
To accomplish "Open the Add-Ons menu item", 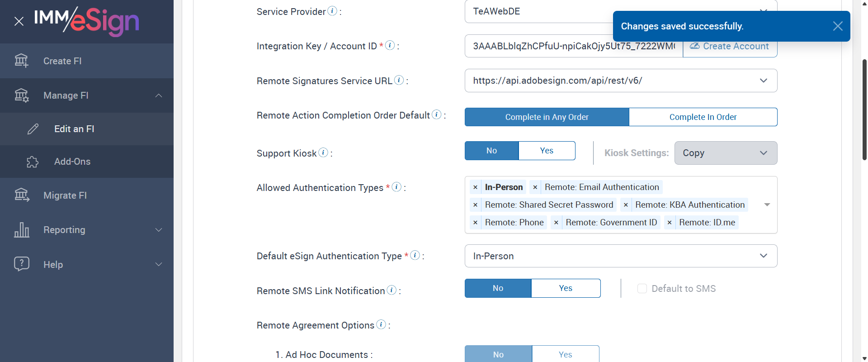I will pyautogui.click(x=72, y=162).
